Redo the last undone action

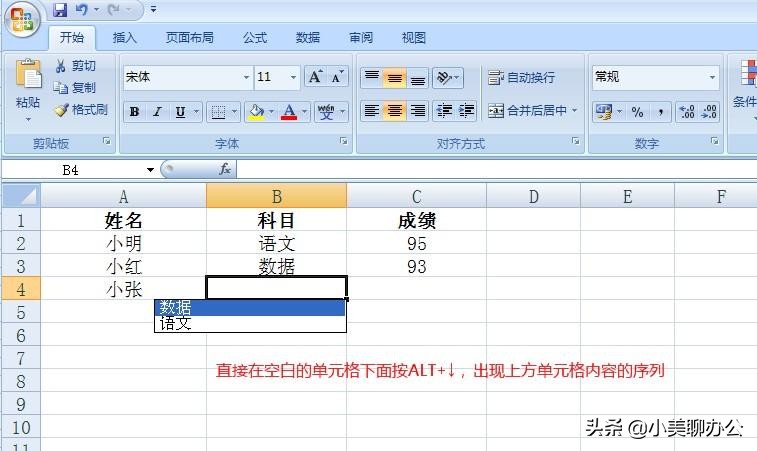tap(114, 10)
